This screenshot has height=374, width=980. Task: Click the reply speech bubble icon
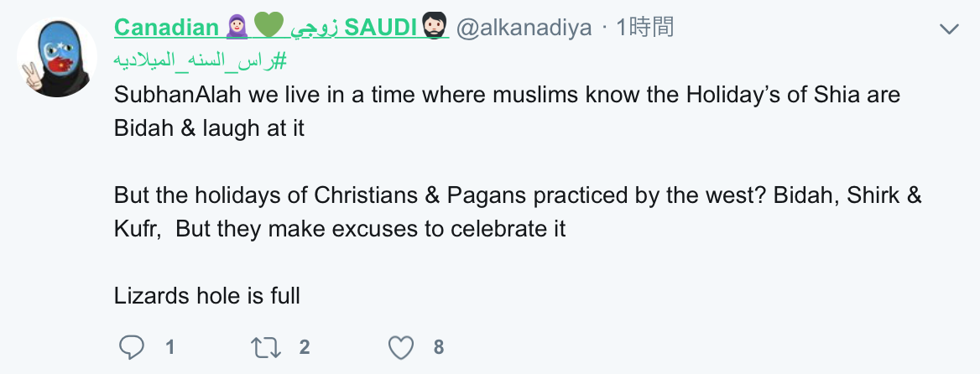pos(132,346)
